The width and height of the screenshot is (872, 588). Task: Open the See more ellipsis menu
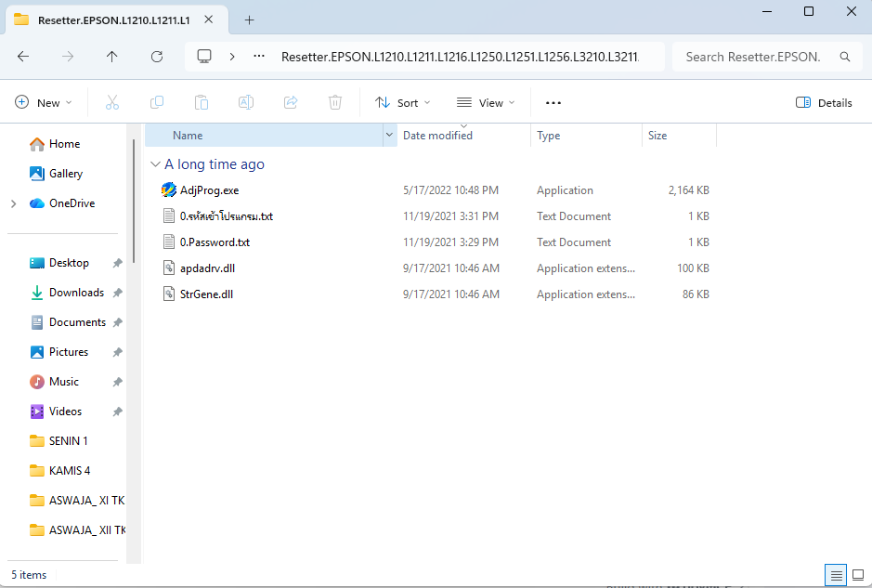553,103
